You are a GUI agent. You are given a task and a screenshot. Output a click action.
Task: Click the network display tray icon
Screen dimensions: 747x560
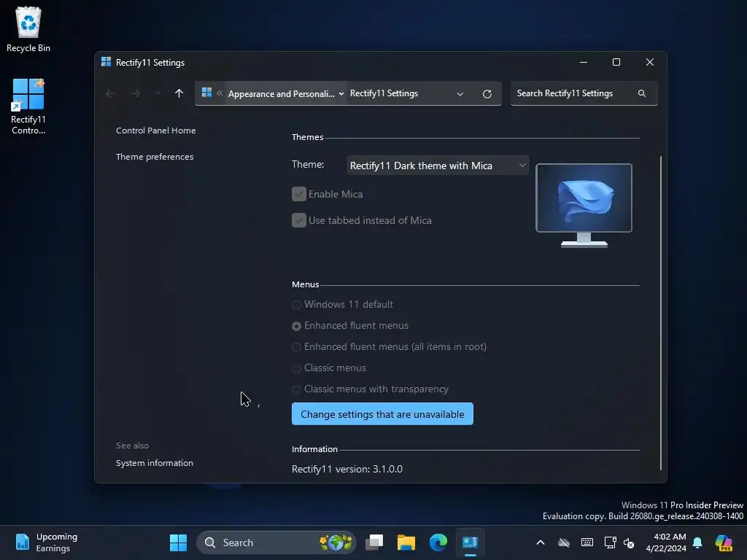click(610, 542)
